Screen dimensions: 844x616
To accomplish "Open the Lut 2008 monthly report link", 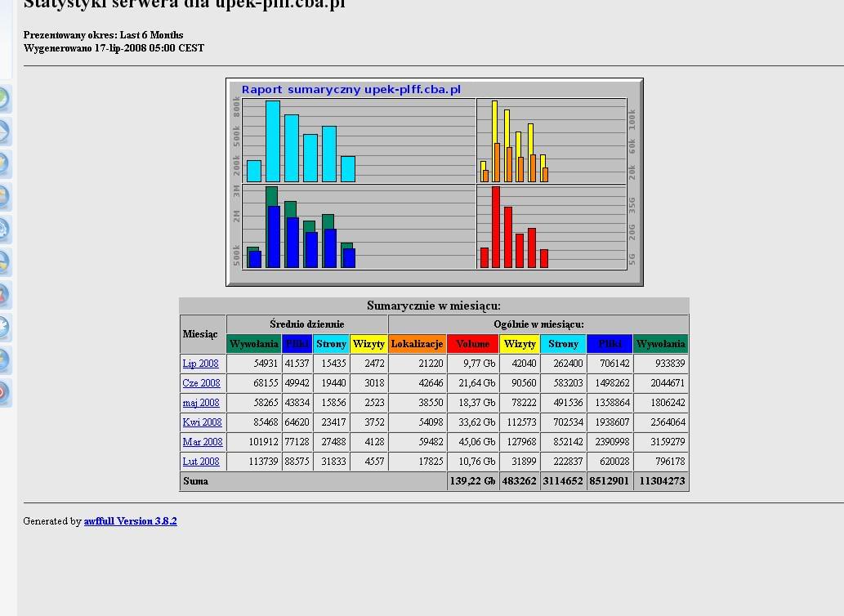I will (x=201, y=462).
